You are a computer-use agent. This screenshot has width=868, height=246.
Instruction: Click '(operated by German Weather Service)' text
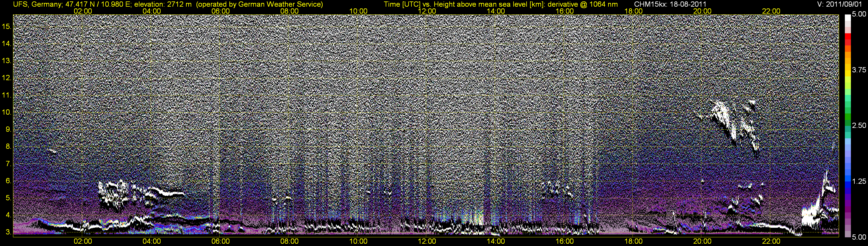[260, 4]
